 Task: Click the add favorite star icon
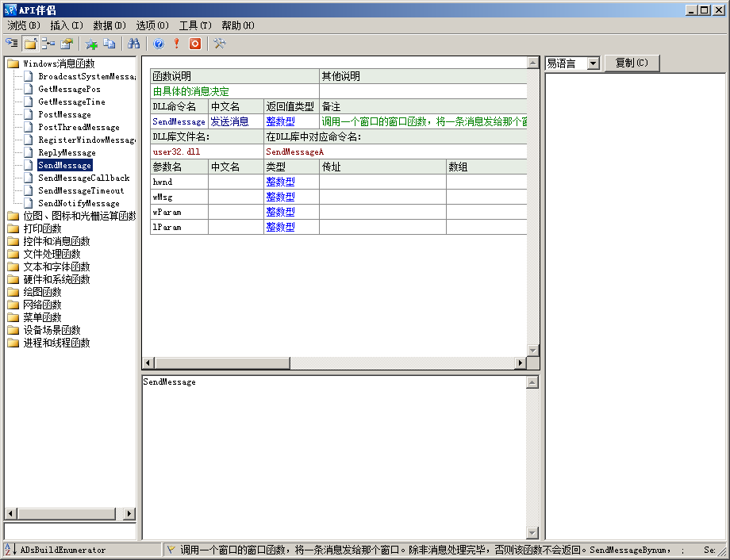pos(91,44)
